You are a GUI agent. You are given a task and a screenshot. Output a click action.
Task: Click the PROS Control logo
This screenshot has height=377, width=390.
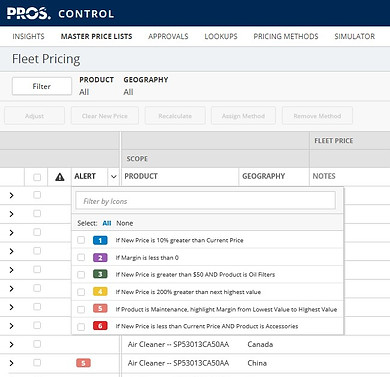[60, 13]
